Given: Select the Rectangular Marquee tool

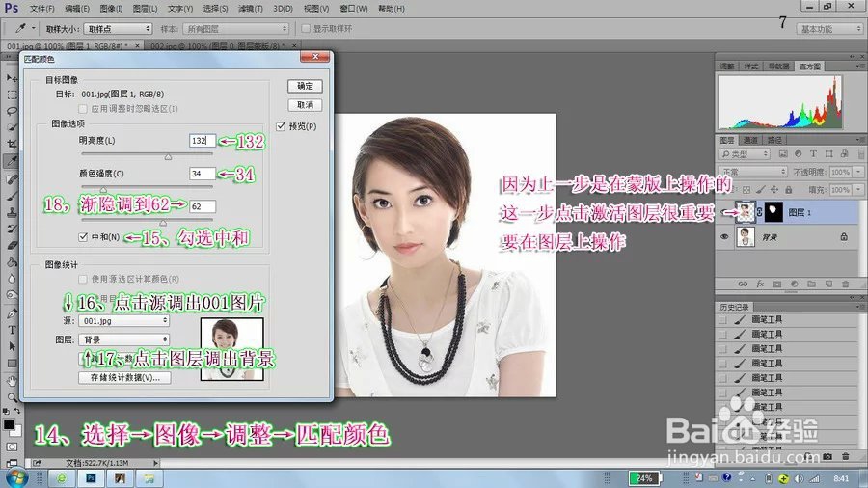Looking at the screenshot, I should click(11, 95).
